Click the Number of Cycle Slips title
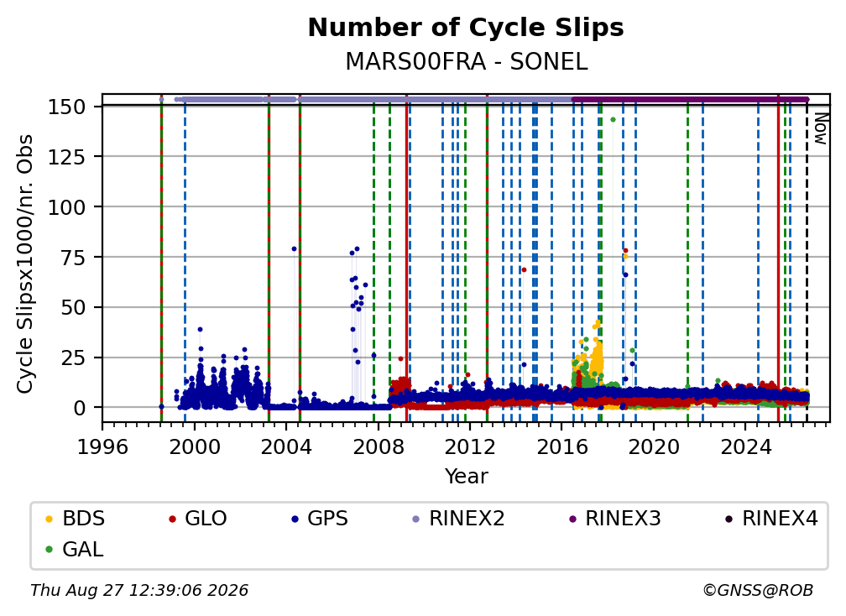This screenshot has width=846, height=616. click(x=466, y=28)
